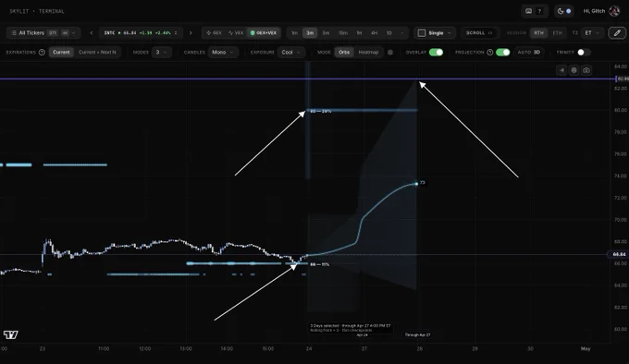Toggle the dark mode moon switch
The height and width of the screenshot is (364, 629).
564,11
